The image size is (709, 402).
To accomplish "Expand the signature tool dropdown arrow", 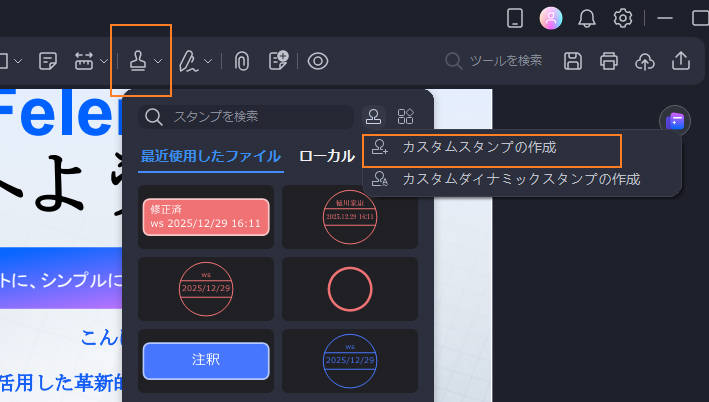I will (x=208, y=61).
